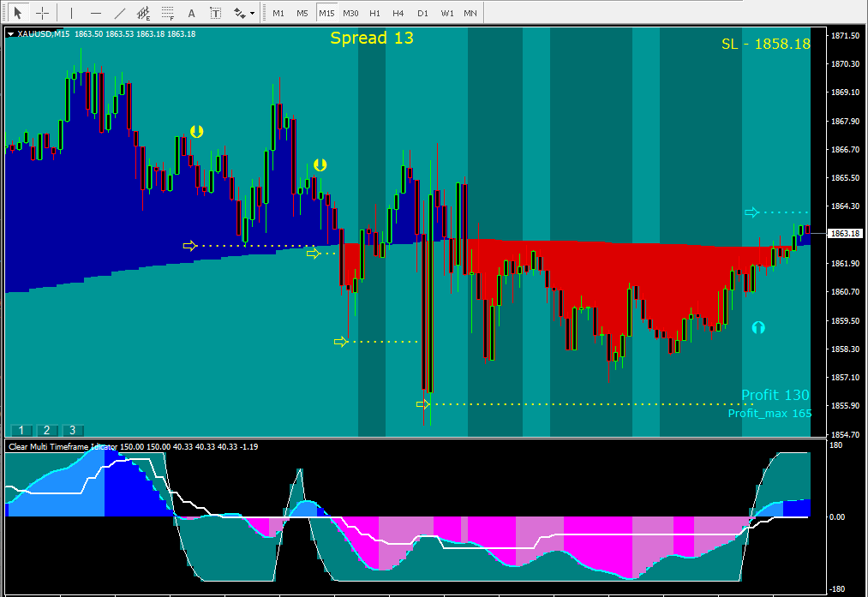Switch to MN monthly timeframe
The height and width of the screenshot is (597, 868).
(470, 13)
